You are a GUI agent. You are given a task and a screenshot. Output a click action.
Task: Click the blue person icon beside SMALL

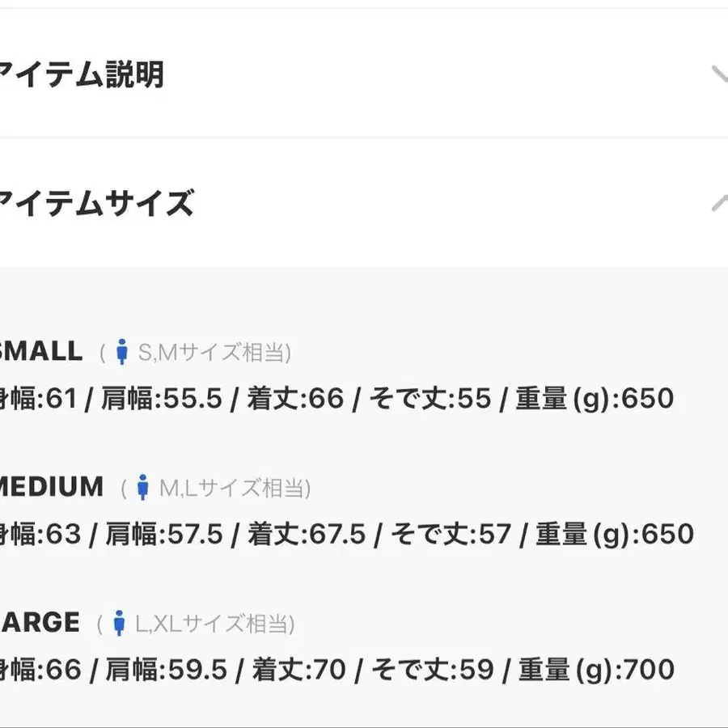tap(123, 352)
